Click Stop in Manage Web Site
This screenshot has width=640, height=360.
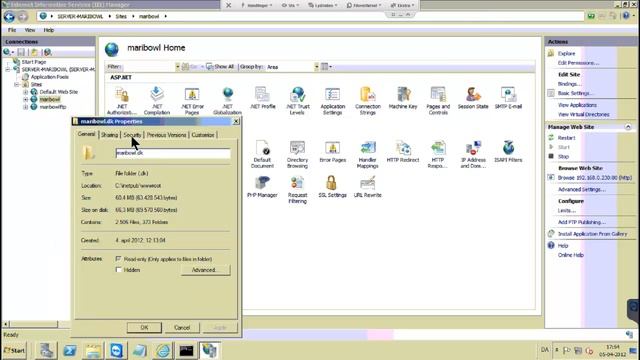tap(563, 157)
